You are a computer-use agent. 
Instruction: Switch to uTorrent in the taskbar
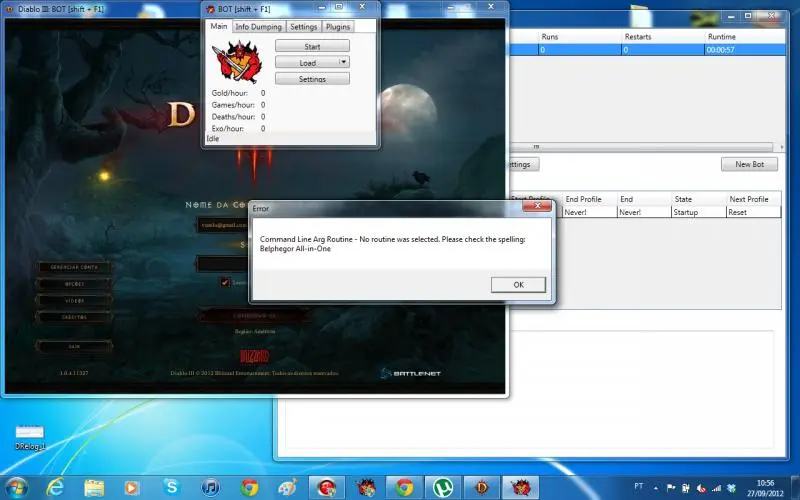(x=442, y=487)
